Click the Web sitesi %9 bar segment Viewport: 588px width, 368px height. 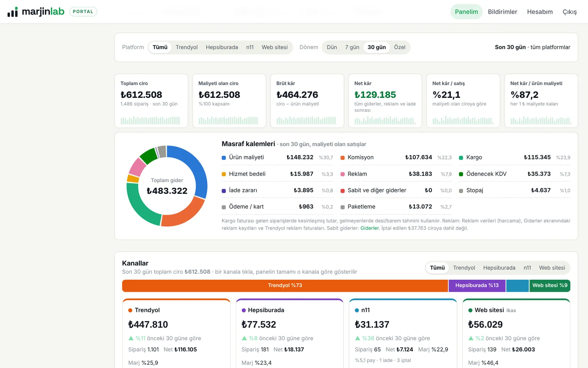click(x=550, y=286)
